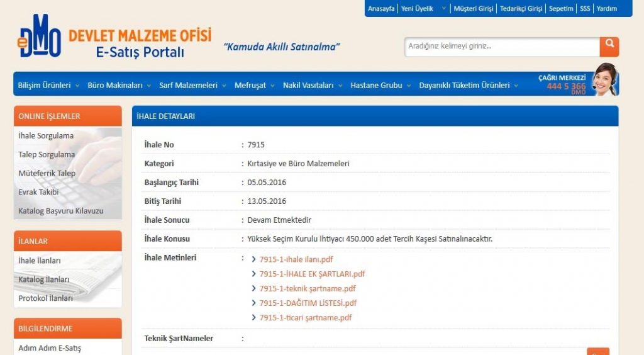Viewport: 644px width, 355px height.
Task: Open Protokol İlanları in sidebar
Action: [45, 298]
